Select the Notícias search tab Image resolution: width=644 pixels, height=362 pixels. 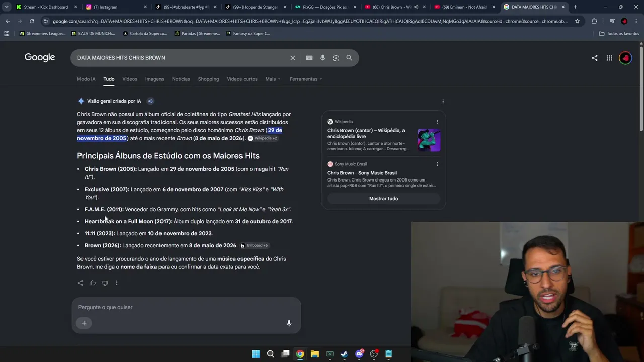point(181,79)
